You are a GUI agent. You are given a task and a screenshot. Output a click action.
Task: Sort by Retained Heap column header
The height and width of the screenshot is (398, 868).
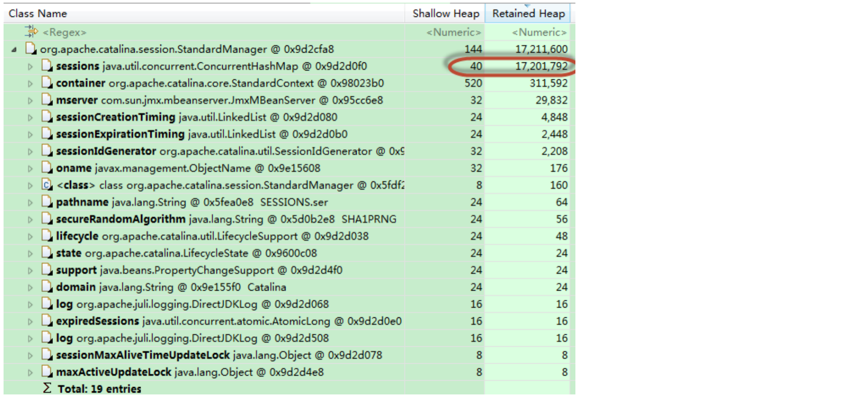[x=528, y=13]
